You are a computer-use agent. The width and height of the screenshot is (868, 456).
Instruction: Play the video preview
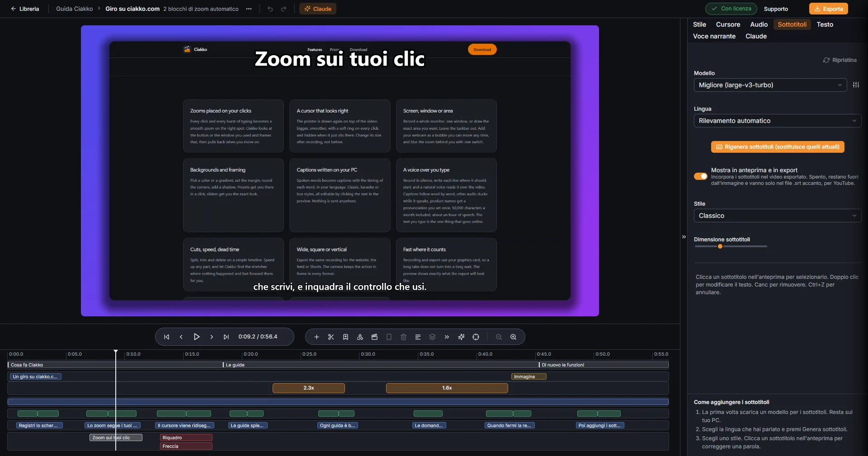pos(197,337)
